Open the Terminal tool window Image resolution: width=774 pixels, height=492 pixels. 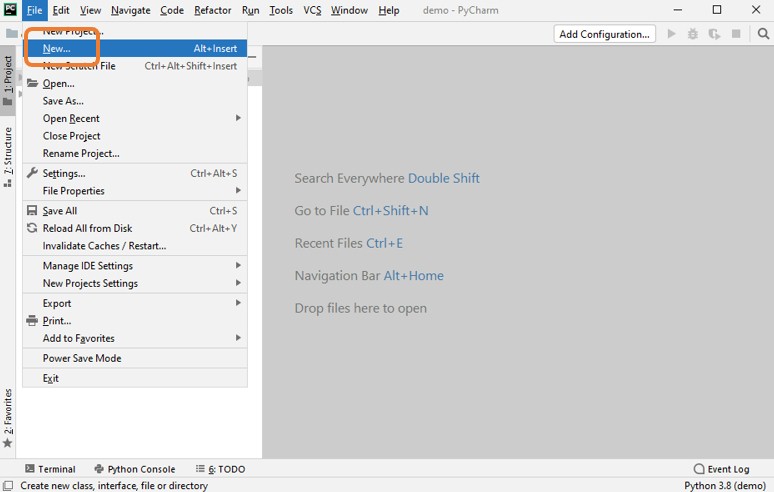(50, 469)
